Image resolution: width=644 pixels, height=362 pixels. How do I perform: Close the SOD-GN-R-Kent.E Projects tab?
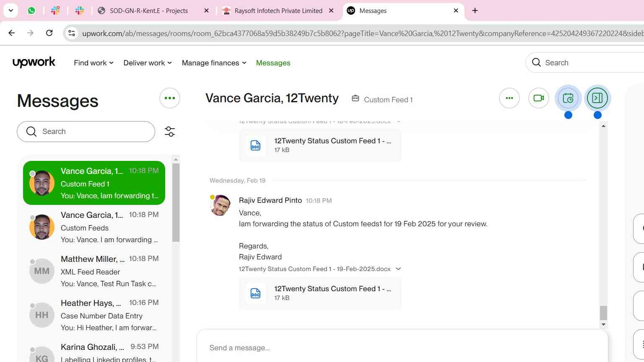[x=206, y=10]
